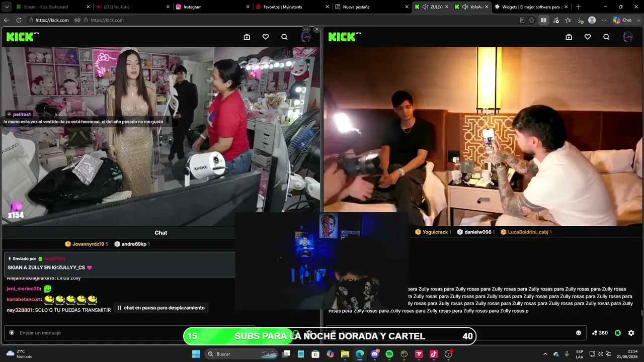Open chat settings gear in right pane

pos(631,333)
